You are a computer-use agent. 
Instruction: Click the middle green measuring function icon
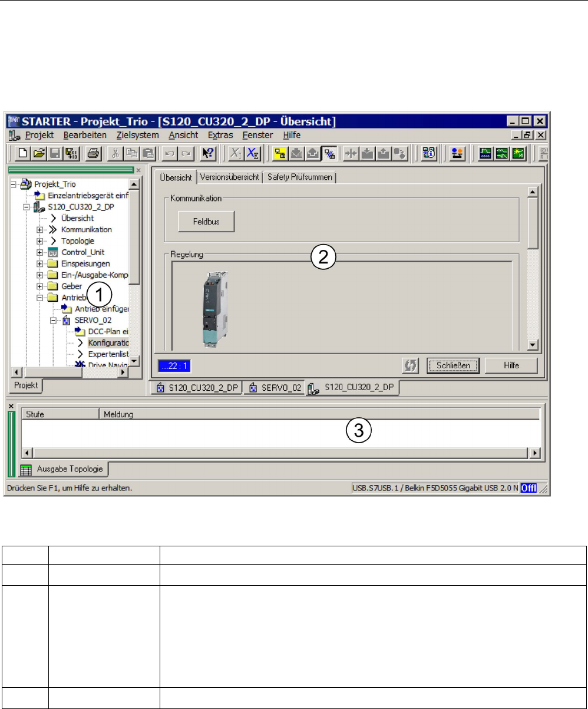pos(501,153)
